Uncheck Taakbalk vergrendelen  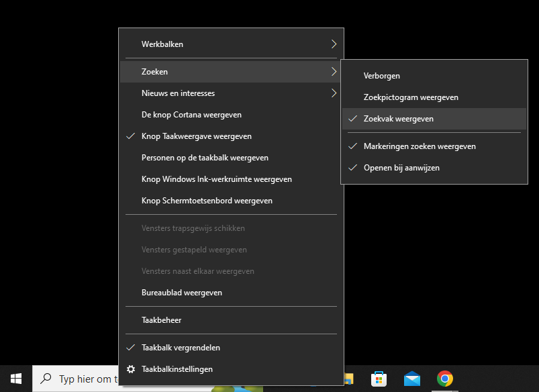click(x=231, y=348)
